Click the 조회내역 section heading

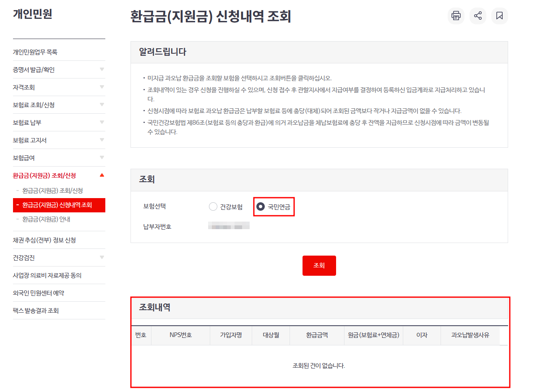(155, 307)
